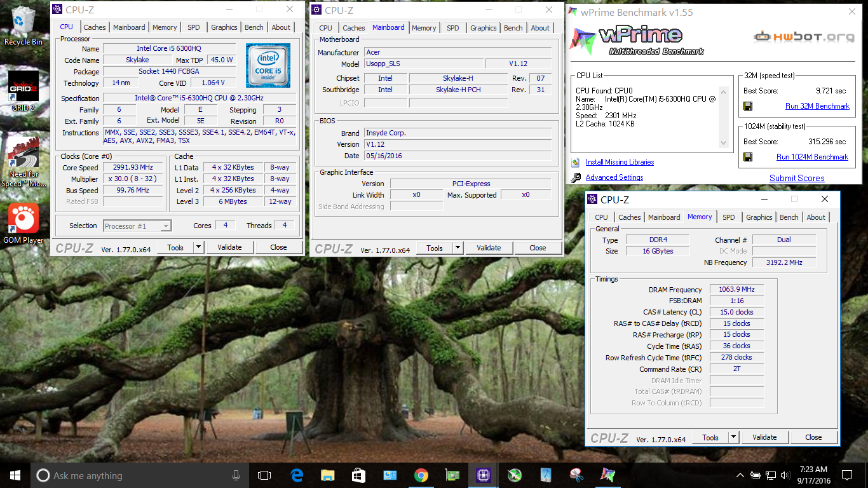Select CPU tab in Mainboard CPU-Z window
The height and width of the screenshot is (488, 868).
pos(325,28)
